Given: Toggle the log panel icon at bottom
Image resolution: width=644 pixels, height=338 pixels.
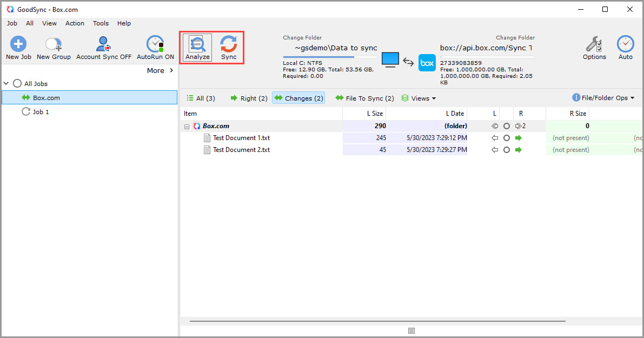Looking at the screenshot, I should click(411, 330).
